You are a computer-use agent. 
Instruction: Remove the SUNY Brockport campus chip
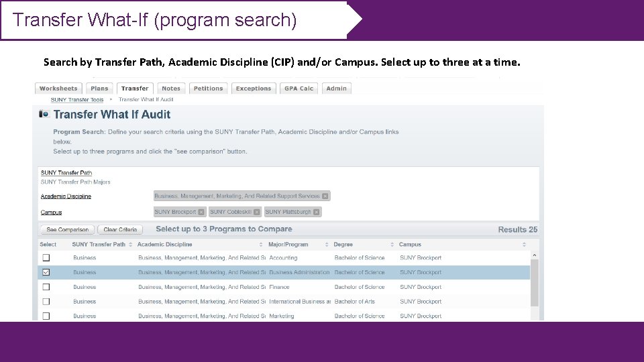tap(201, 212)
